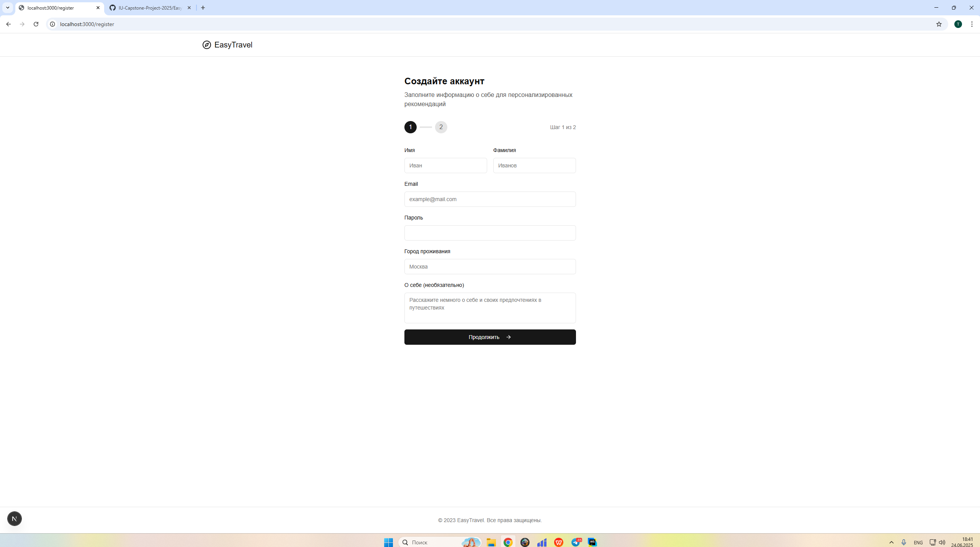The height and width of the screenshot is (547, 980).
Task: Reload the register page
Action: [x=36, y=24]
